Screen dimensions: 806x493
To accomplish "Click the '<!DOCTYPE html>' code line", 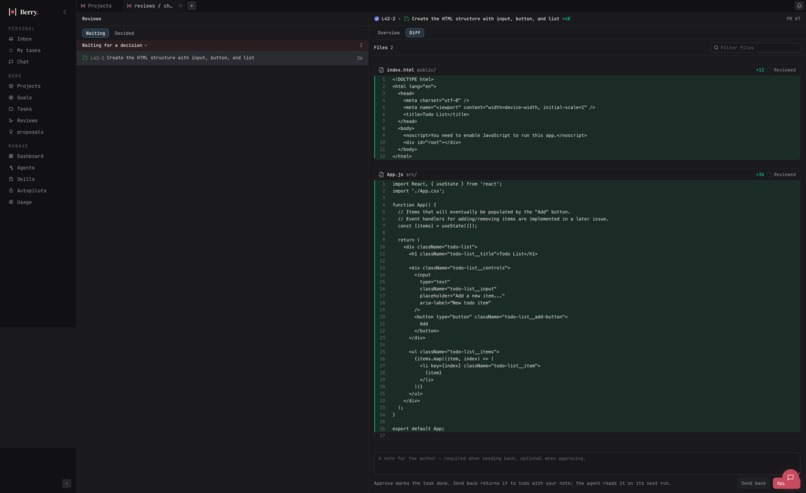I will click(413, 80).
